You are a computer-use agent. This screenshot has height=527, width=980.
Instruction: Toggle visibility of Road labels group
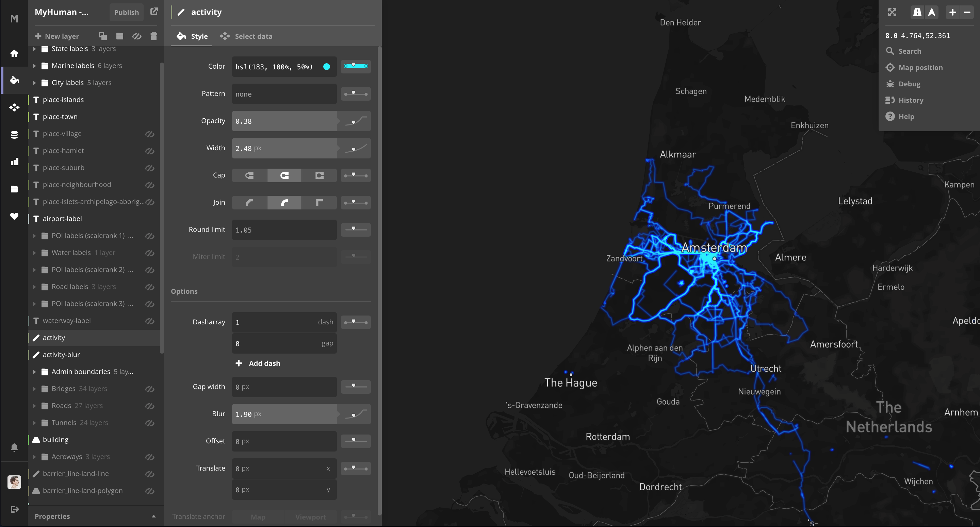[x=149, y=287]
